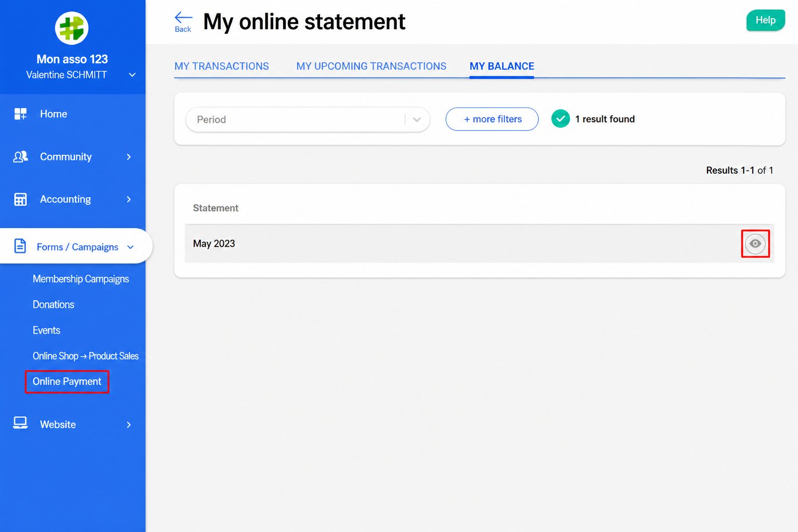Click the green result-found checkmark icon
Viewport: 798px width, 532px height.
(561, 119)
